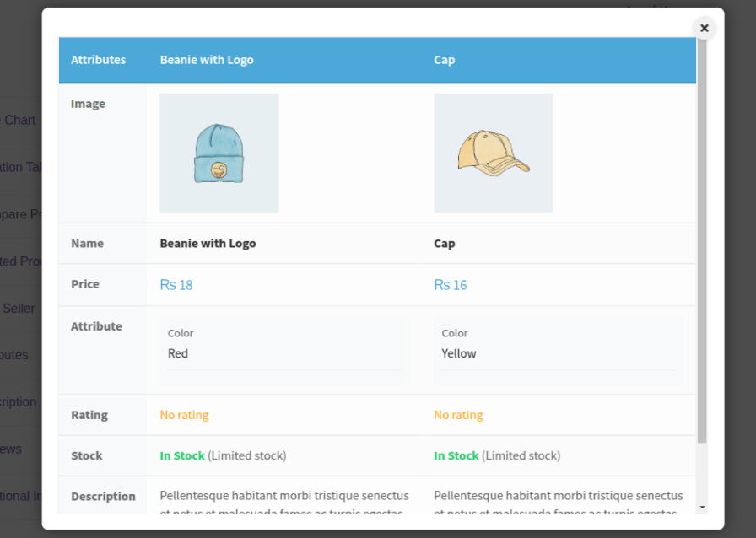756x538 pixels.
Task: Click the Yellow color attribute value
Action: (x=458, y=353)
